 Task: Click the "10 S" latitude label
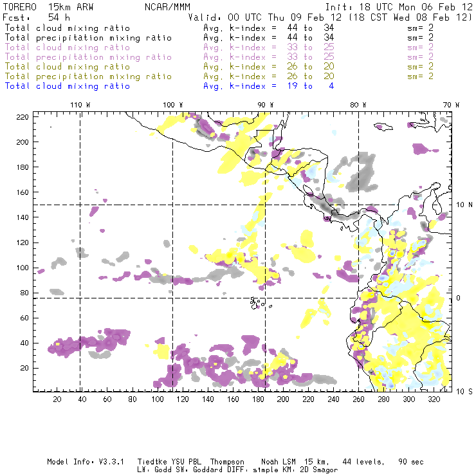(x=464, y=392)
